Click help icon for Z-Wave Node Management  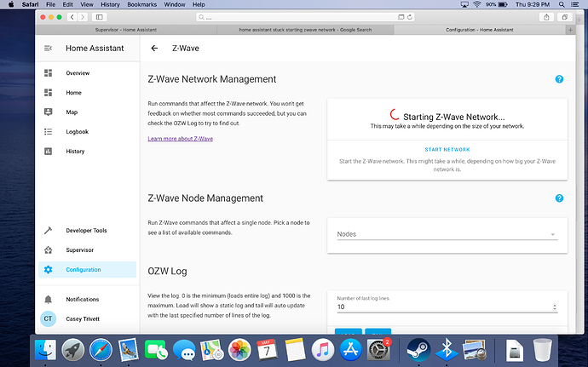point(559,198)
